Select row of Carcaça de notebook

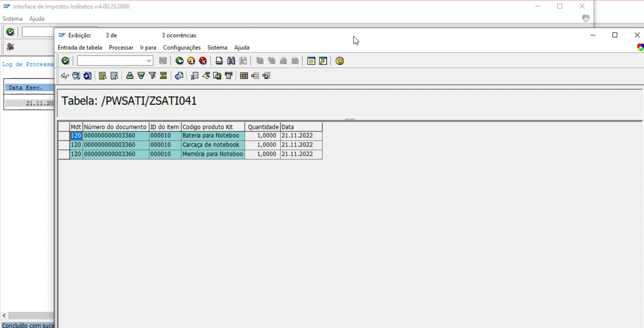64,145
